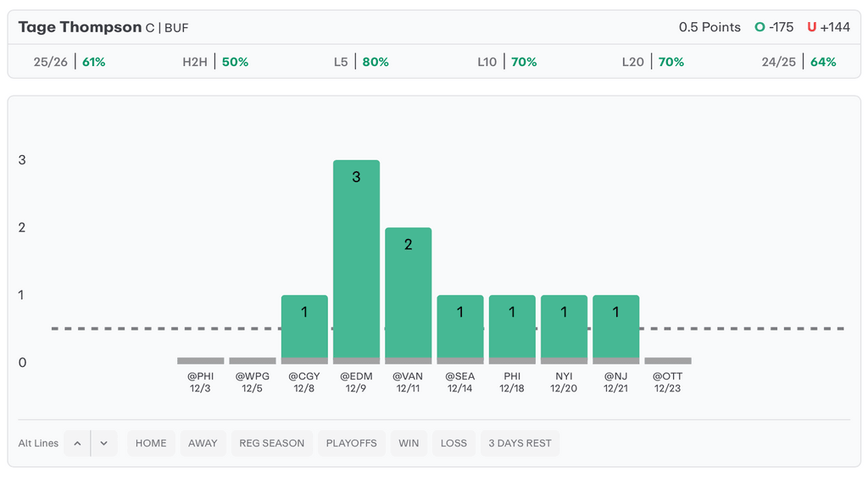This screenshot has height=477, width=868.
Task: Click the Alt Lines down arrow
Action: click(x=103, y=443)
